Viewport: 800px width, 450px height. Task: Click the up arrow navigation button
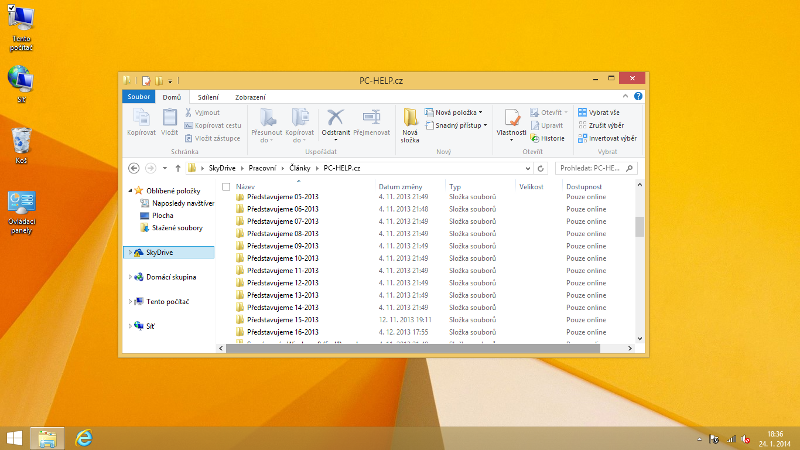[x=177, y=168]
